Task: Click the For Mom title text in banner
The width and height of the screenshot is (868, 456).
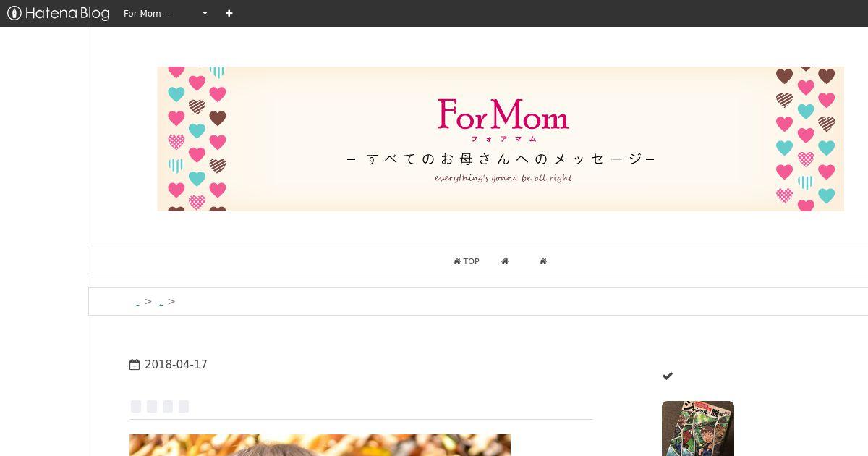Action: [503, 114]
